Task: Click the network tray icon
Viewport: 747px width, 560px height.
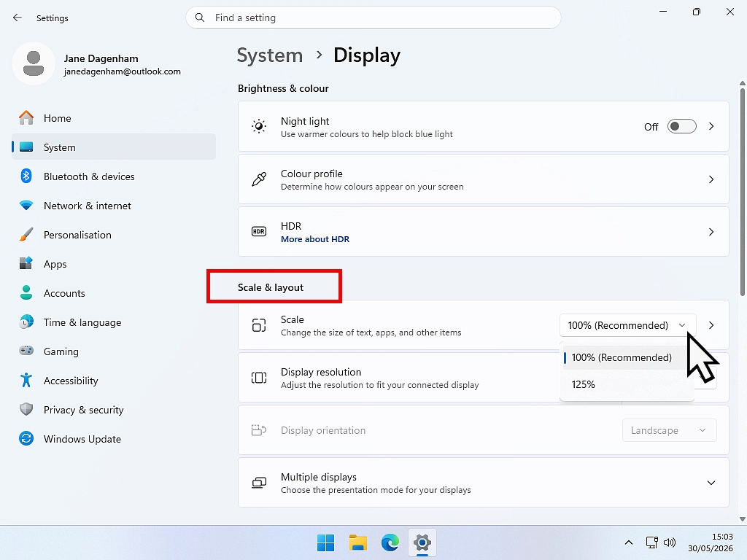Action: pyautogui.click(x=651, y=542)
